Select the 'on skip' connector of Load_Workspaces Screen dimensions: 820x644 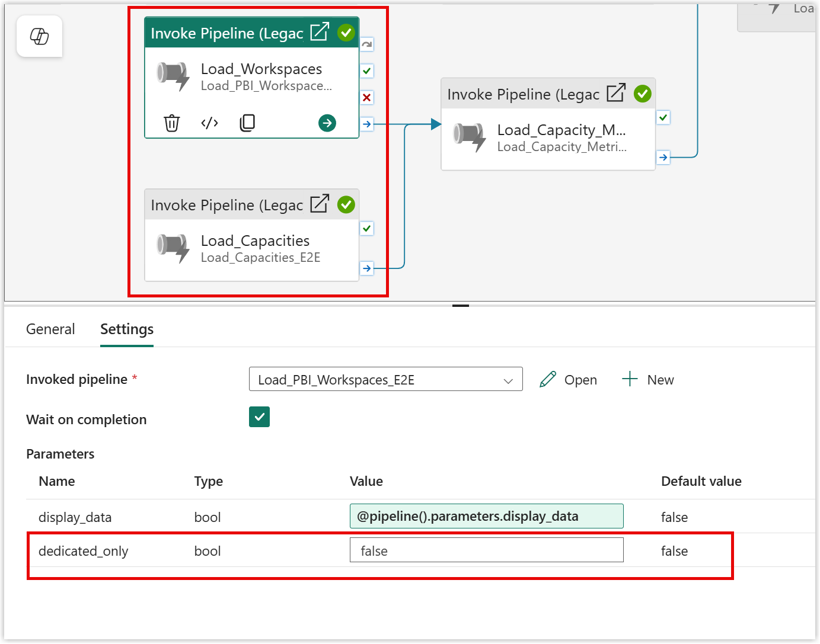[x=367, y=44]
